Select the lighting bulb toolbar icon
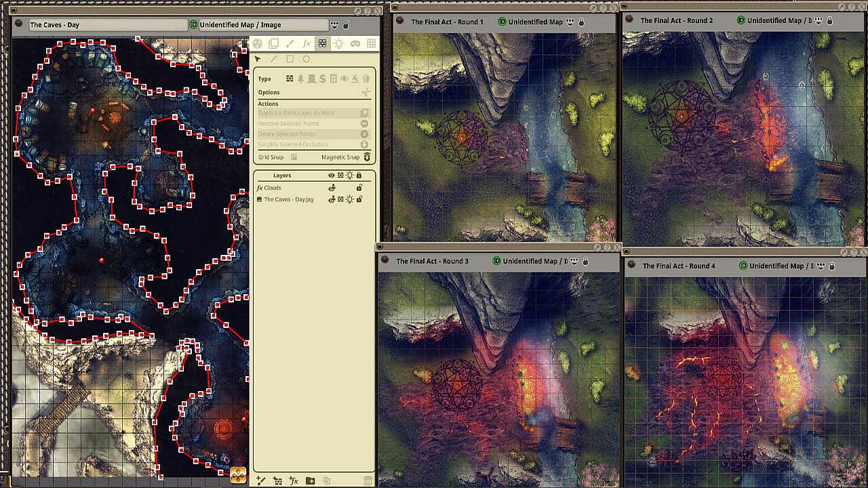This screenshot has height=488, width=868. [x=338, y=43]
